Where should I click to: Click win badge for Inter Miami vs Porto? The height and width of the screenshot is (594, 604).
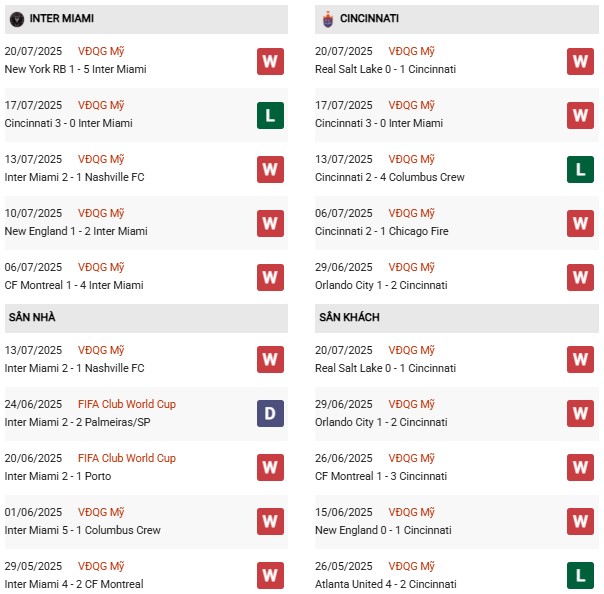coord(270,467)
